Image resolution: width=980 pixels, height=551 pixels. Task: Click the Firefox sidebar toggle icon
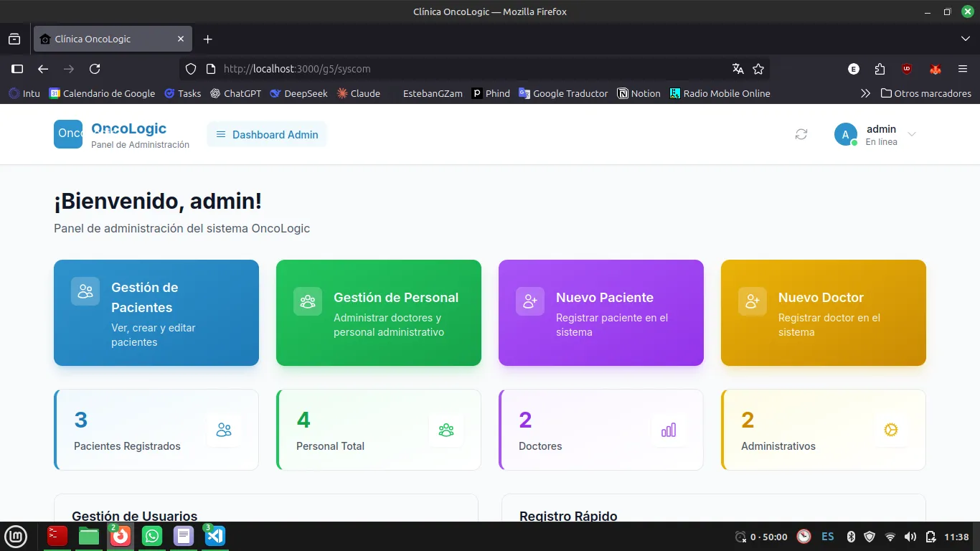tap(17, 69)
